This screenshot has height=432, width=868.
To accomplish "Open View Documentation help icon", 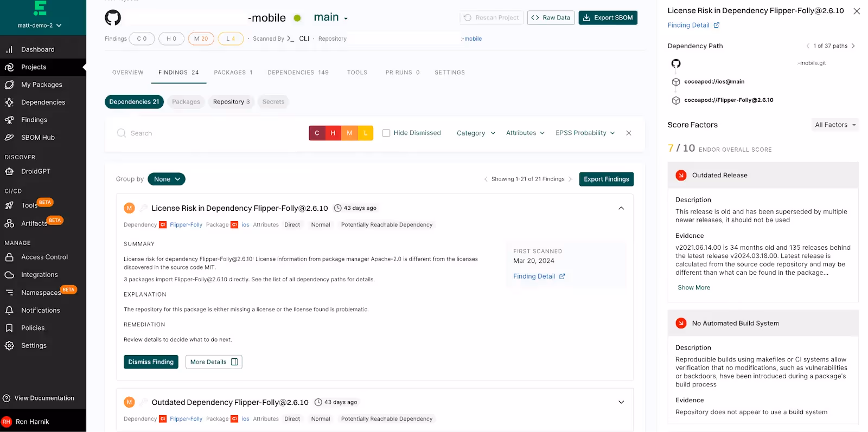I will click(x=7, y=398).
